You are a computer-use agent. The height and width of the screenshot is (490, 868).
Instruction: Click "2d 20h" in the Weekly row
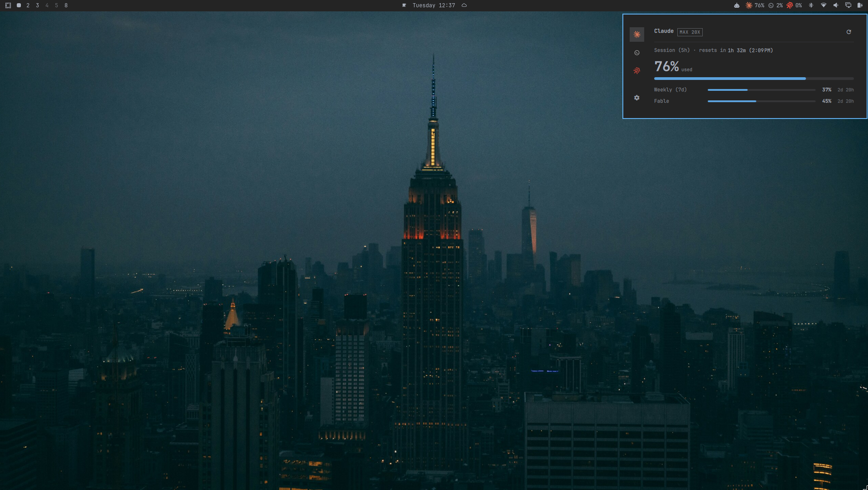click(x=846, y=90)
